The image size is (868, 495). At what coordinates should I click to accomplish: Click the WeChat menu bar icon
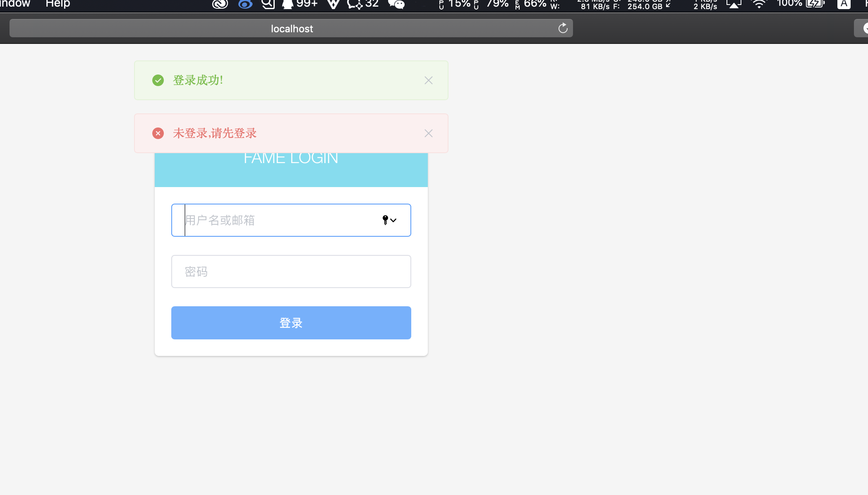pos(396,4)
